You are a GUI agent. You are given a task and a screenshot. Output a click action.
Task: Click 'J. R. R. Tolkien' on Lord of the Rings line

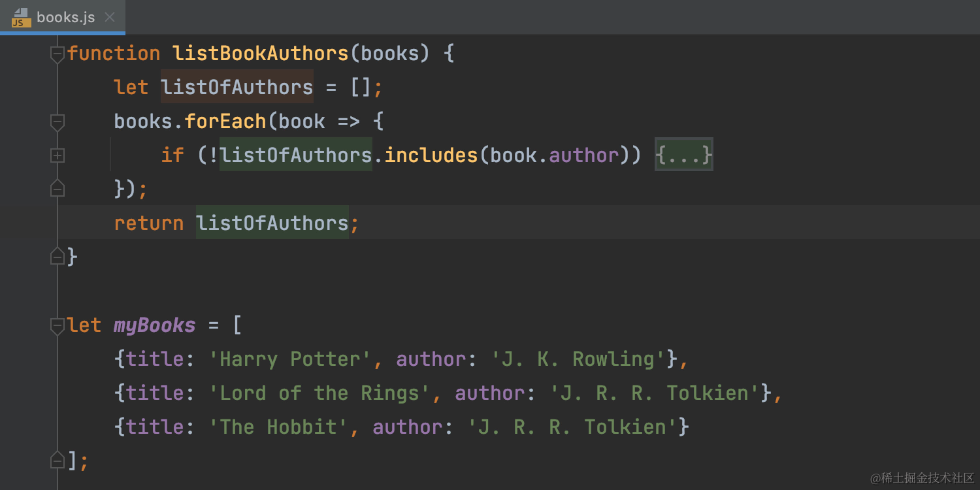click(655, 393)
